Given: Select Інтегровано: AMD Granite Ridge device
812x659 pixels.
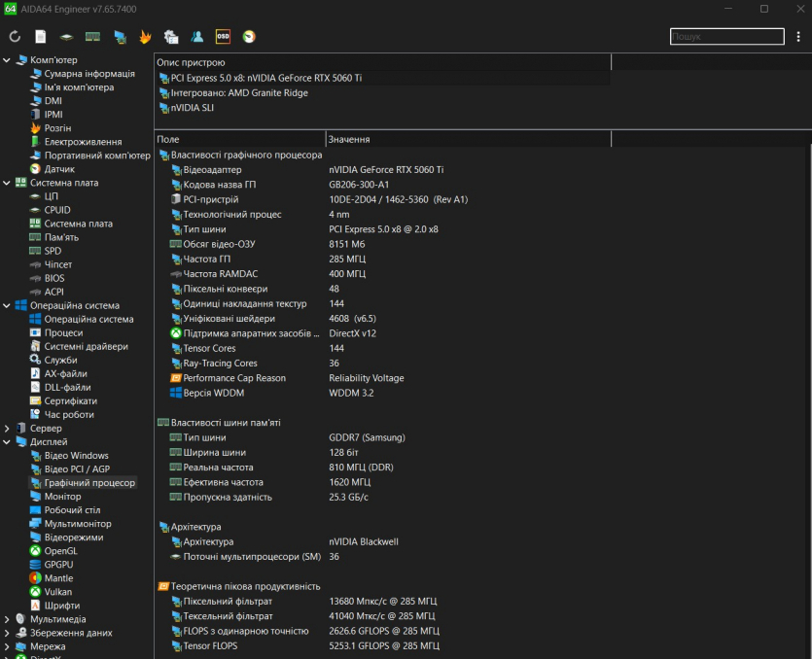Looking at the screenshot, I should pyautogui.click(x=239, y=93).
